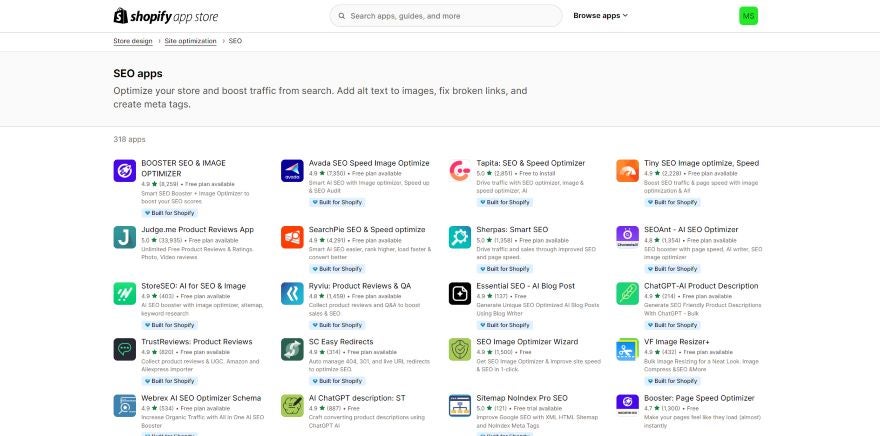Click the search magnifier icon
Viewport: 880px width, 436px height.
tap(341, 16)
